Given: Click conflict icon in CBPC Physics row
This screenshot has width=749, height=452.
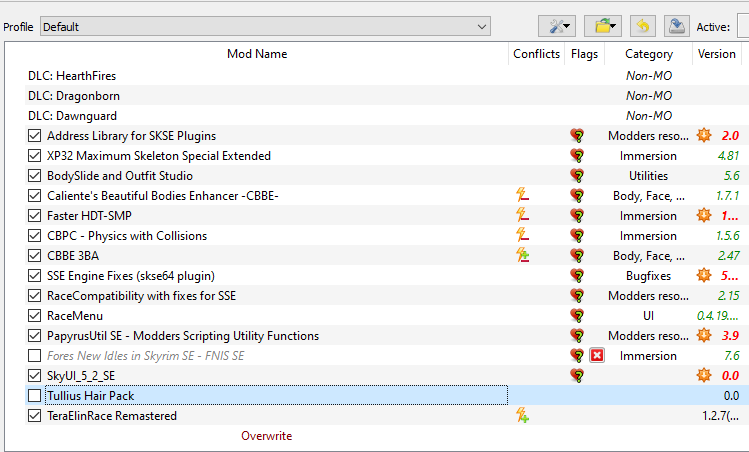Looking at the screenshot, I should (522, 235).
